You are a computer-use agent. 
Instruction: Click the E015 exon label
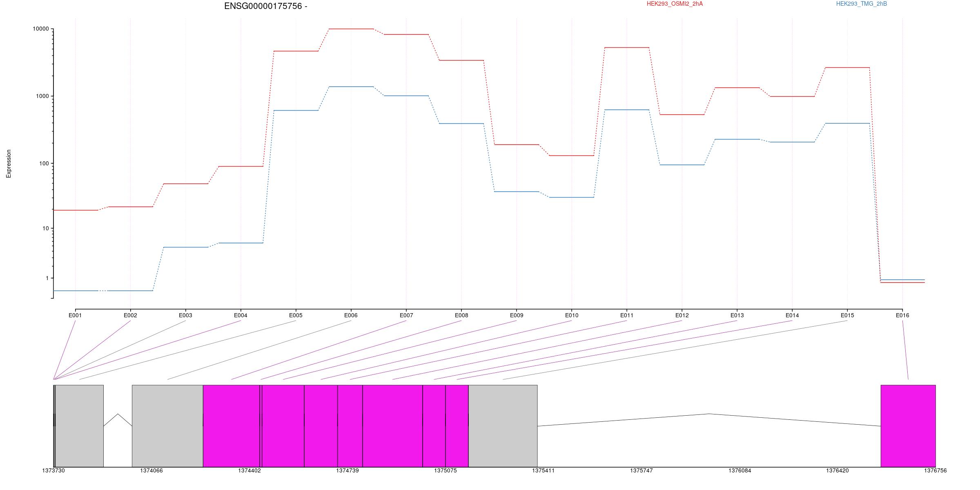847,315
